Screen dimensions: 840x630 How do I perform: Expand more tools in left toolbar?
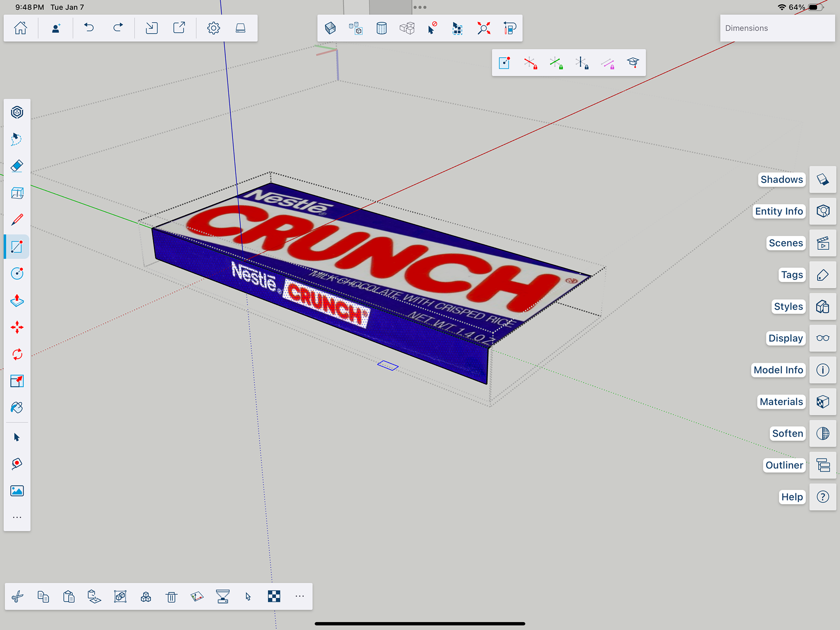pyautogui.click(x=17, y=518)
